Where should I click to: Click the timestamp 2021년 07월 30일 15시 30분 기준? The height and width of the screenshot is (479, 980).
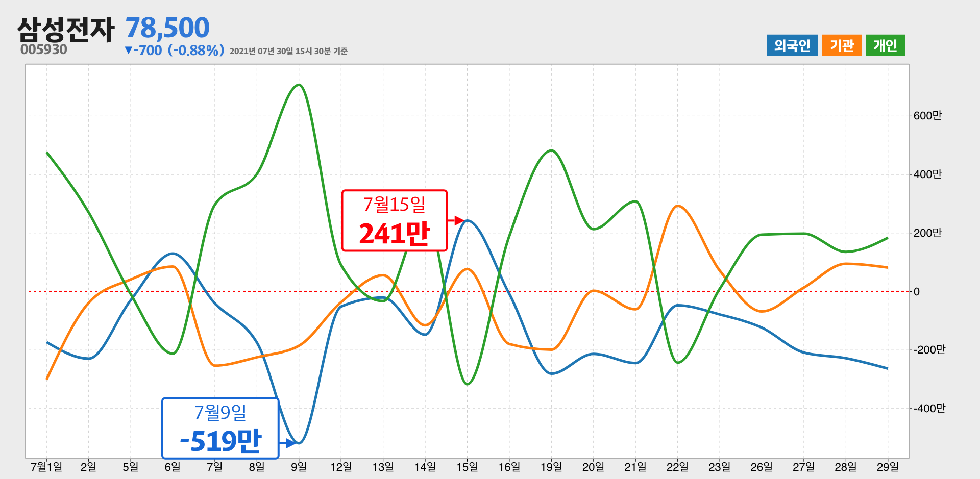point(288,51)
